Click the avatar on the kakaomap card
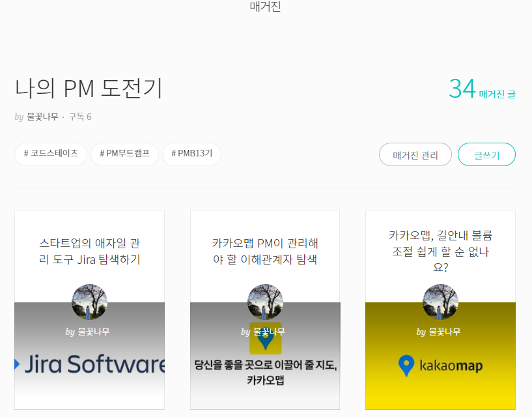Viewport: 532px width, 417px height. tap(440, 302)
